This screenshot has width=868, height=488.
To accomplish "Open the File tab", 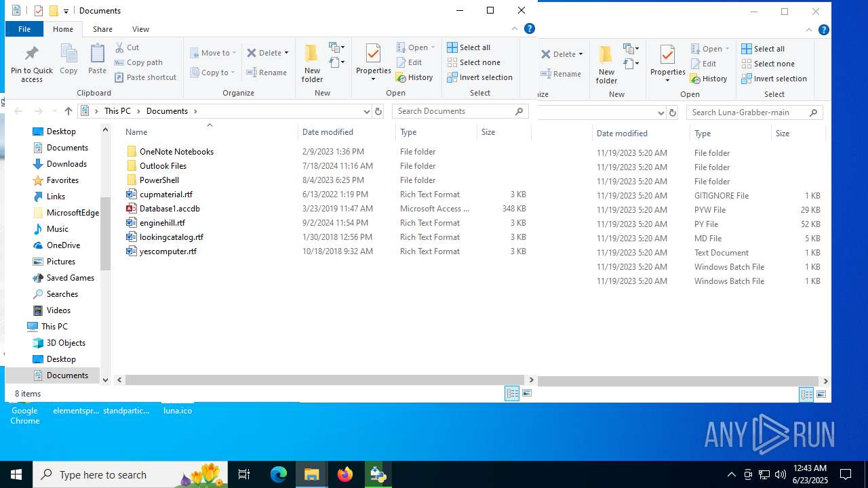I will click(24, 29).
